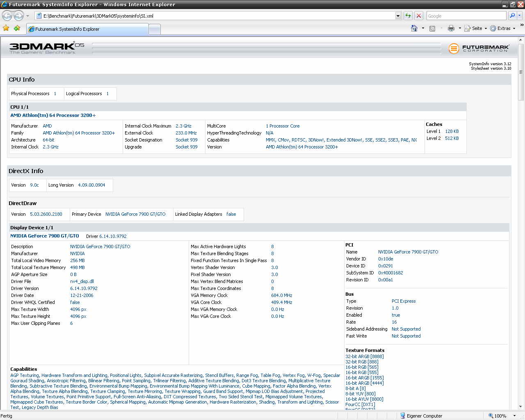Open search provider options dropdown

[x=519, y=16]
